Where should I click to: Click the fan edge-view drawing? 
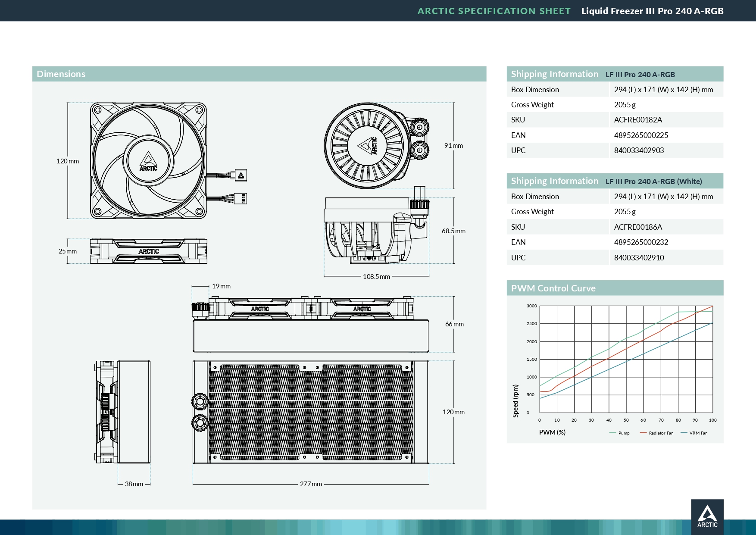pos(149,251)
